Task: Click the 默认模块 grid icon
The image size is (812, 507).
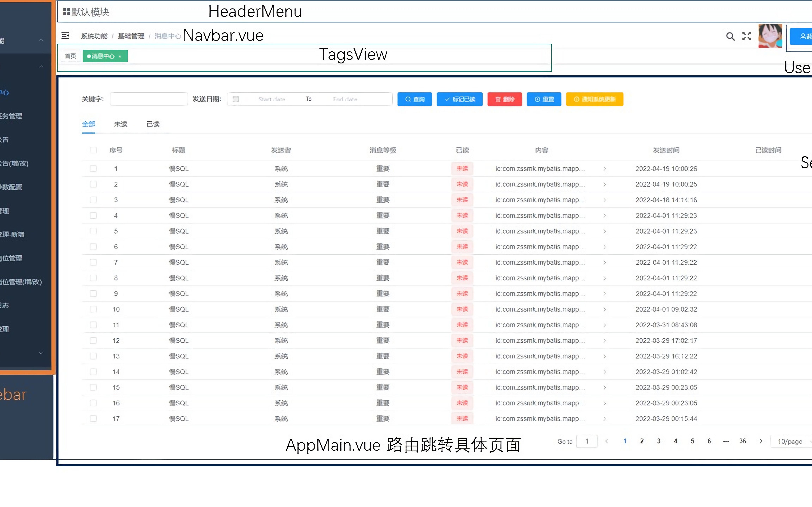Action: [66, 12]
